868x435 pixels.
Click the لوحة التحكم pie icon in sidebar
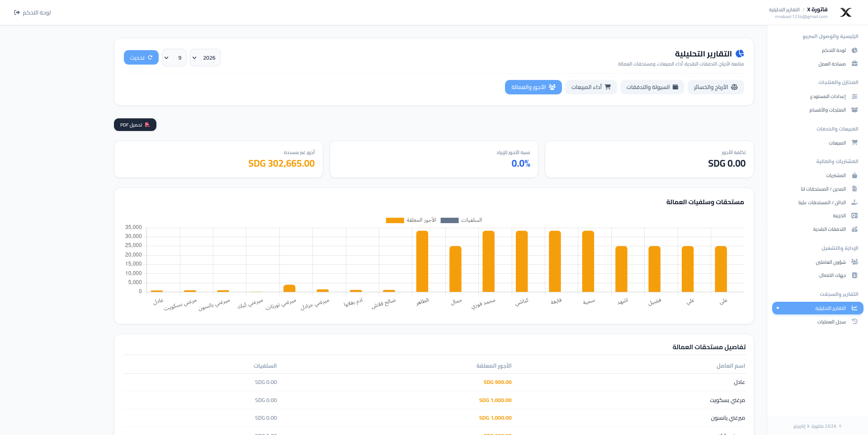pyautogui.click(x=854, y=50)
